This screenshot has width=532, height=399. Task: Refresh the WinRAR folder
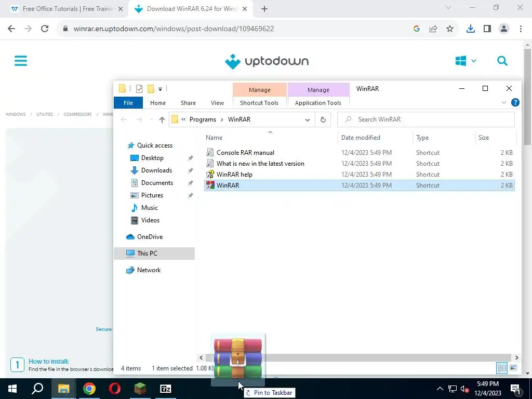click(323, 120)
